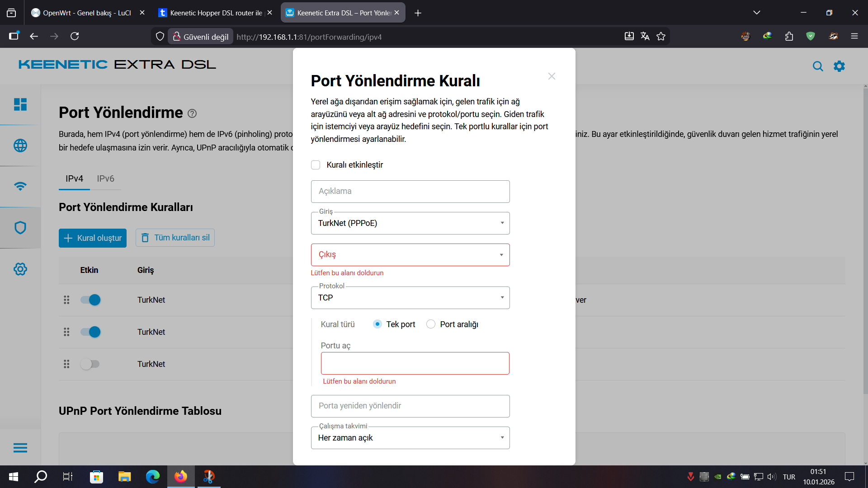Open the shield security sidebar icon

[20, 227]
